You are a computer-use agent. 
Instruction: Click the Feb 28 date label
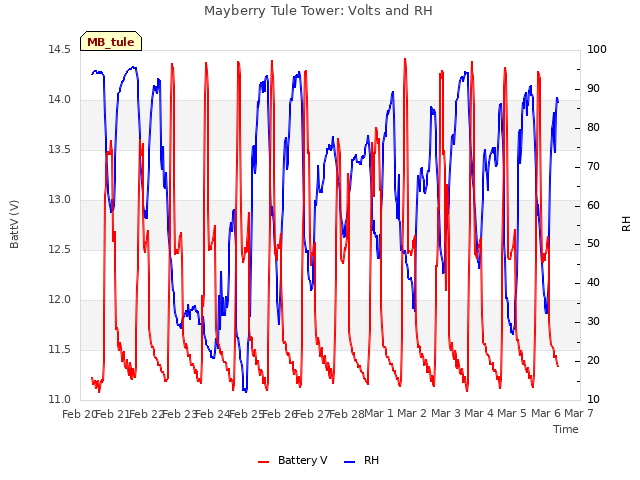point(346,414)
